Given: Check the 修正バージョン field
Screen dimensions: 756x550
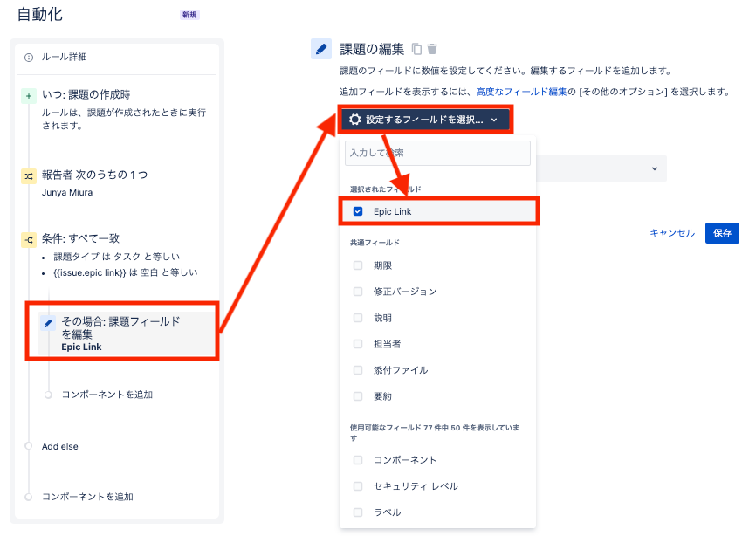Looking at the screenshot, I should 357,292.
